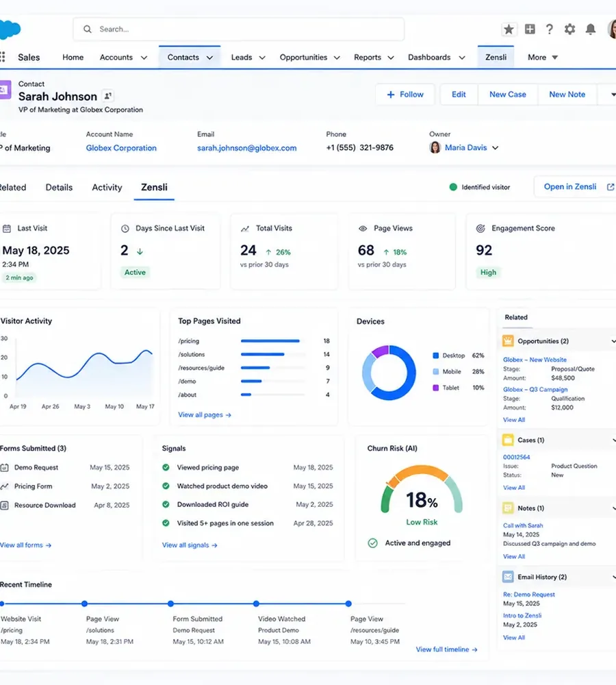Click the Demo Request form icon
Viewport: 616px width, 685px height.
click(x=4, y=467)
